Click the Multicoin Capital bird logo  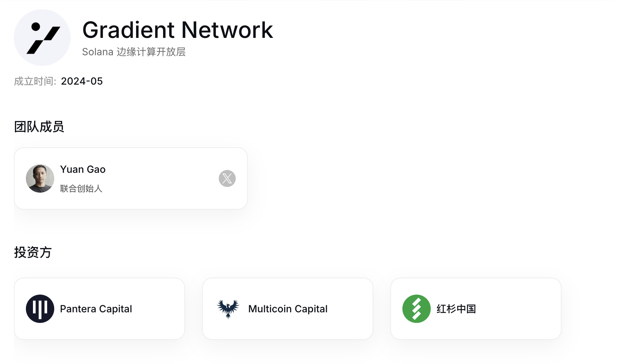(228, 309)
